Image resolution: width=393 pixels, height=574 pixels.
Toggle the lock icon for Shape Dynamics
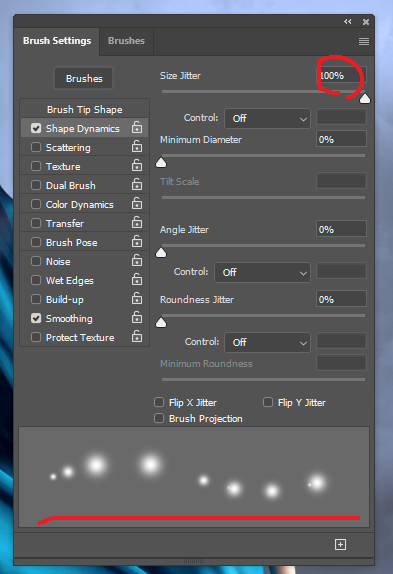(x=137, y=127)
